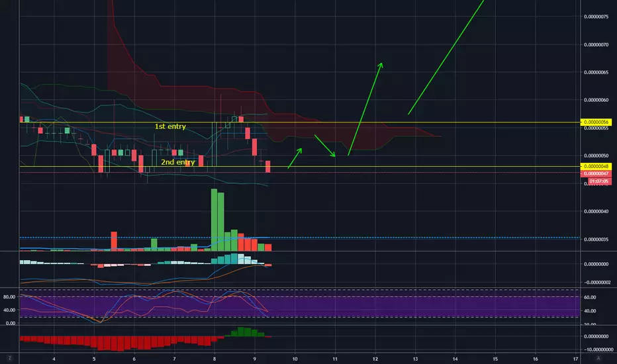
Task: Click date 8 on the time axis
Action: pyautogui.click(x=214, y=359)
